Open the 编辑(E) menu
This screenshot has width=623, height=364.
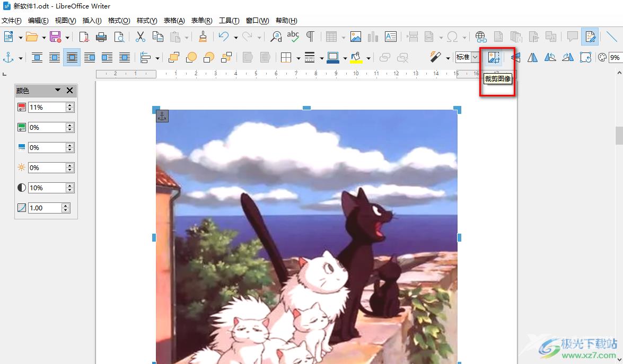click(38, 21)
